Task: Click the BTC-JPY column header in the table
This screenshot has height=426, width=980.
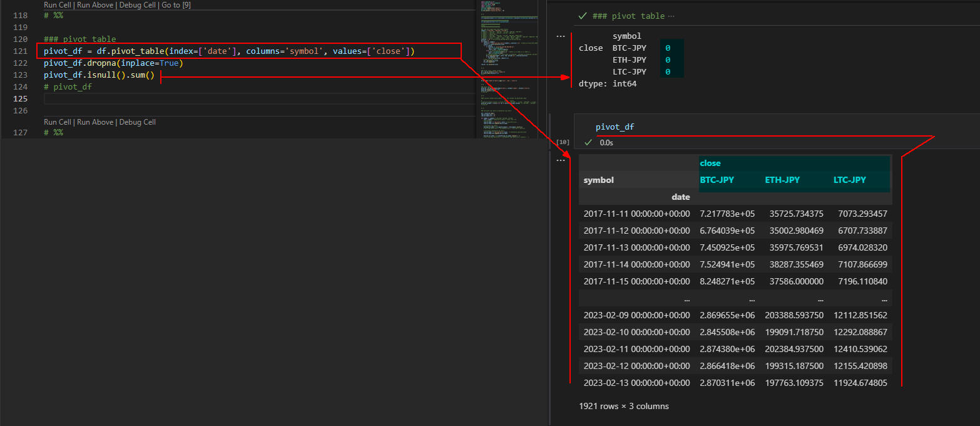Action: [717, 180]
